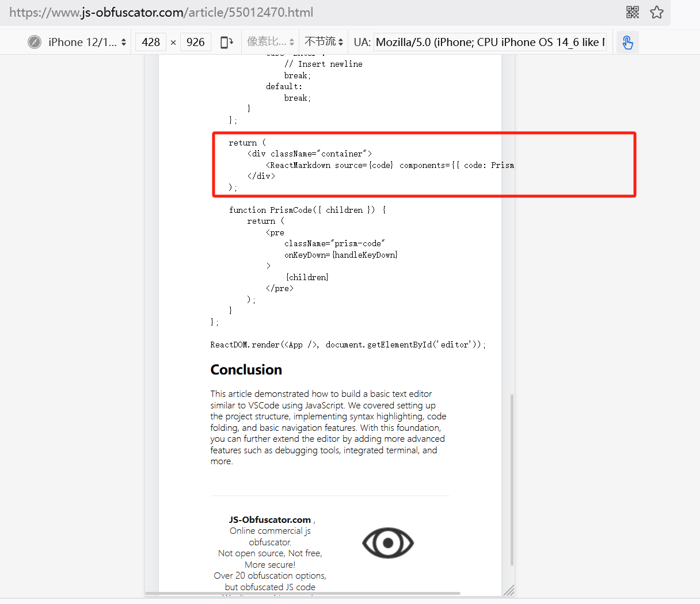Click the resize grip at the viewport corner
The width and height of the screenshot is (700, 604).
[509, 591]
